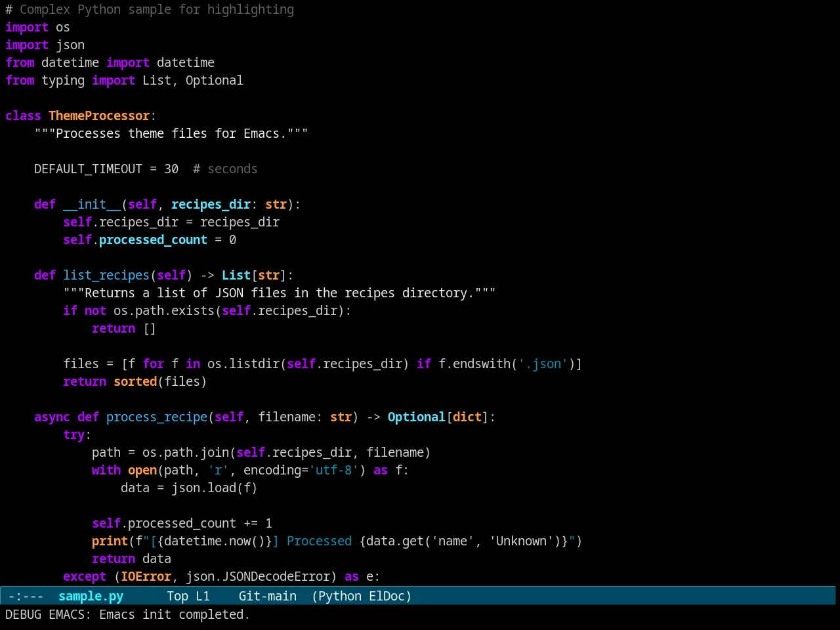Click the IOError exception name
The image size is (840, 630).
[x=146, y=576]
